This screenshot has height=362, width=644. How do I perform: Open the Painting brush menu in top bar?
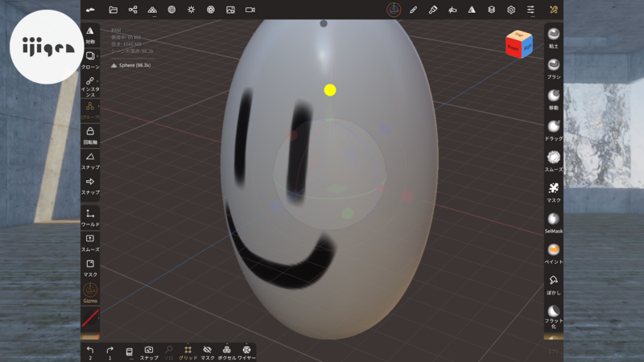click(433, 10)
